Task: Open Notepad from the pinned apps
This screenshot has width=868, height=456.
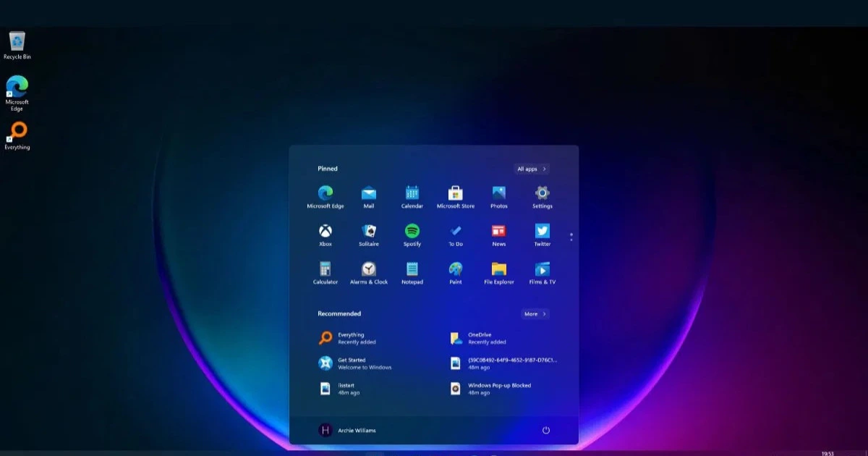Action: click(x=412, y=273)
